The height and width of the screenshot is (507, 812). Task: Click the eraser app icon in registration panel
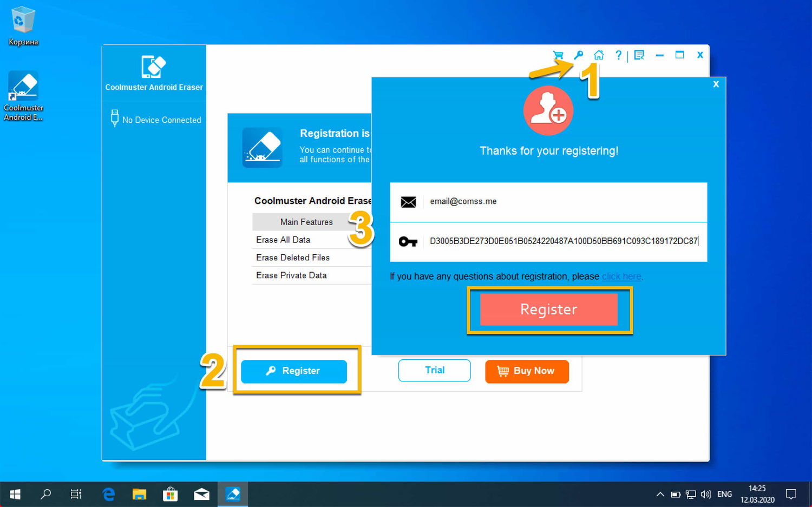[x=263, y=147]
